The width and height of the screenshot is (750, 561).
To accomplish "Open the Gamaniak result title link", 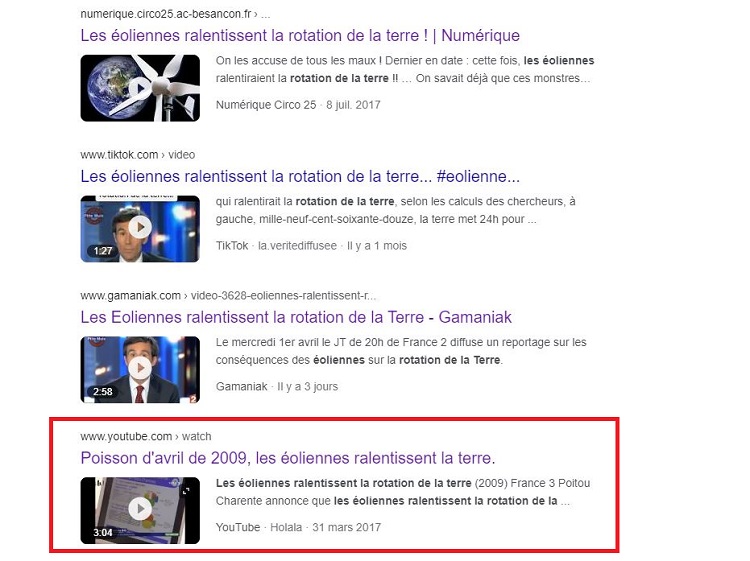I will (296, 317).
